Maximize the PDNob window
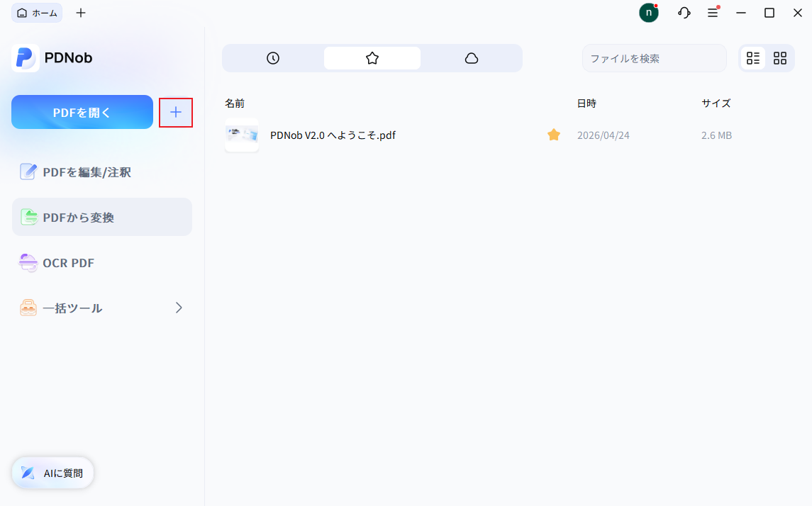This screenshot has width=812, height=506. pyautogui.click(x=769, y=13)
